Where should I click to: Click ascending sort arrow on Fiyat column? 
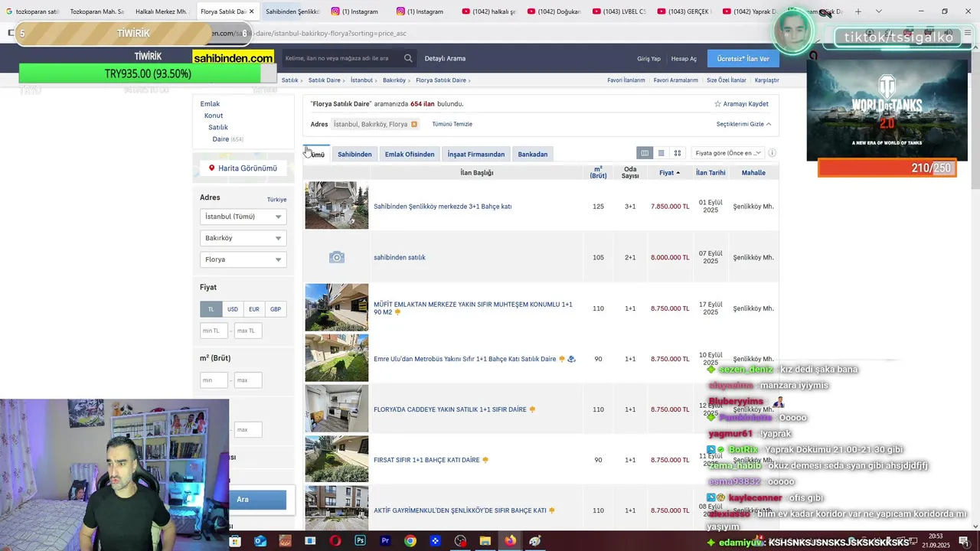tap(678, 173)
